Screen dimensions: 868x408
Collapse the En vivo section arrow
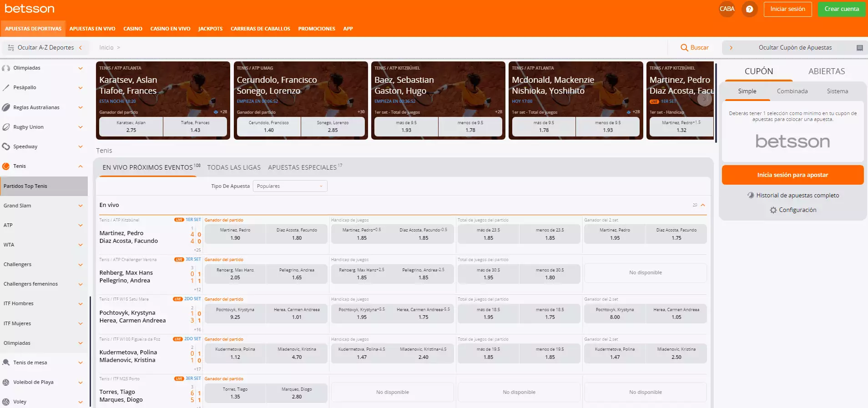click(703, 205)
